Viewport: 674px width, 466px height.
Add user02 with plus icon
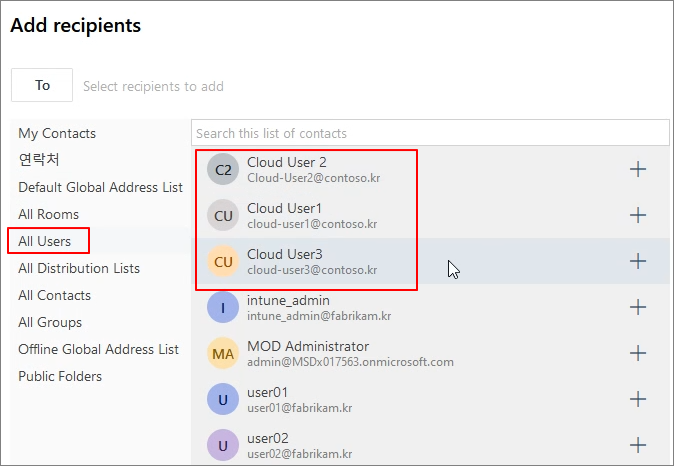pyautogui.click(x=638, y=445)
